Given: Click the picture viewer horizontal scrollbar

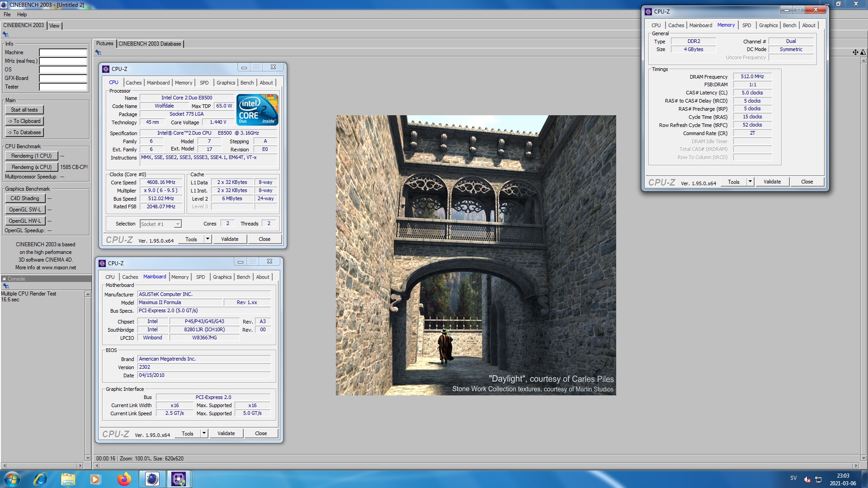Looking at the screenshot, I should point(476,465).
